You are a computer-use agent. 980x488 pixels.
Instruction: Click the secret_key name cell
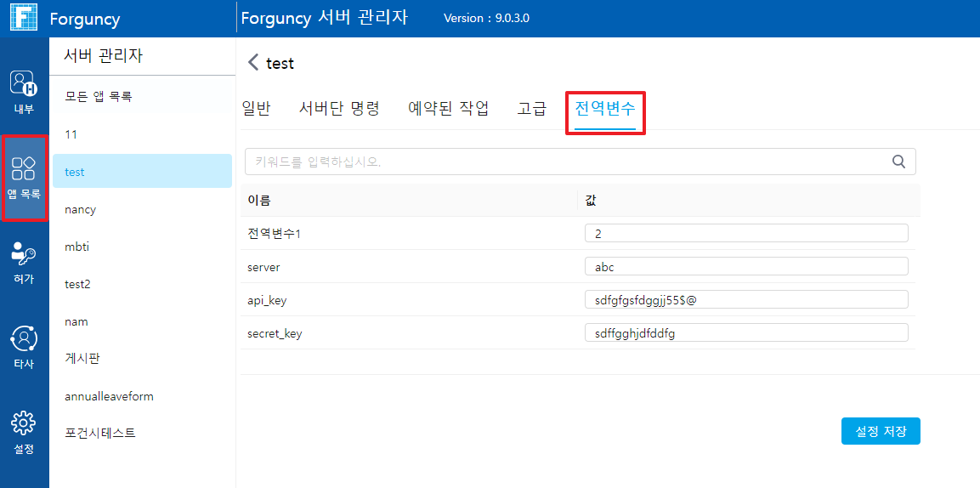coord(275,333)
